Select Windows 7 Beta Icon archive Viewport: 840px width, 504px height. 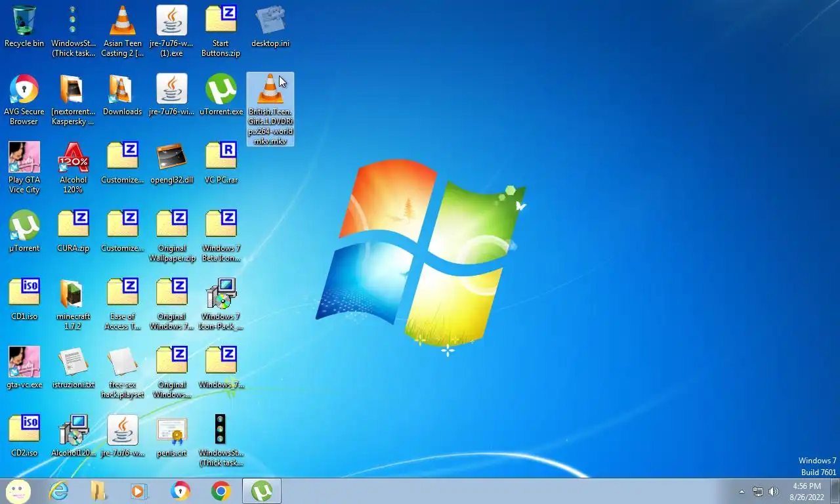221,236
